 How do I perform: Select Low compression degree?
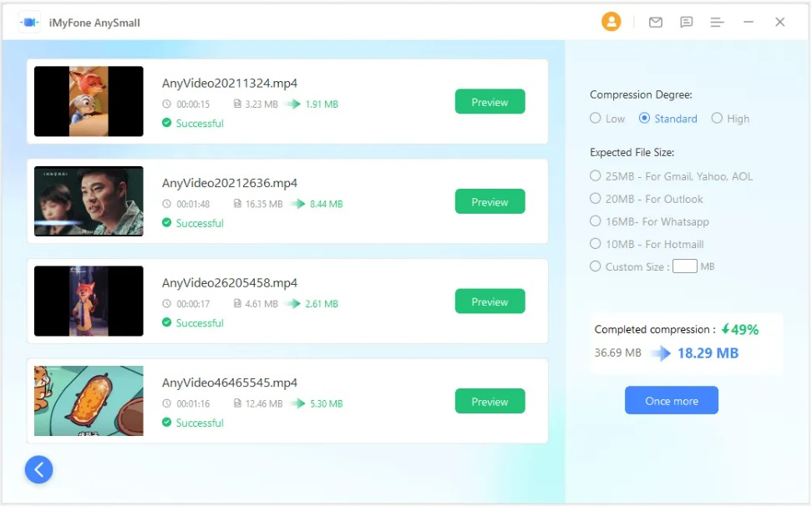(x=596, y=118)
